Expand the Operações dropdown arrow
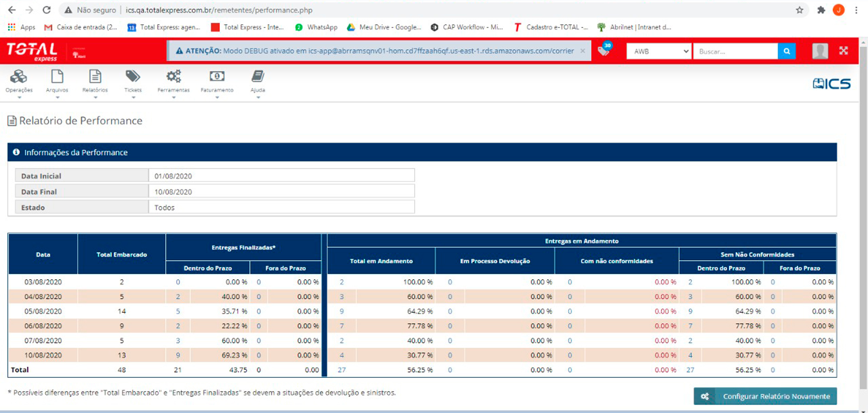 tap(19, 98)
